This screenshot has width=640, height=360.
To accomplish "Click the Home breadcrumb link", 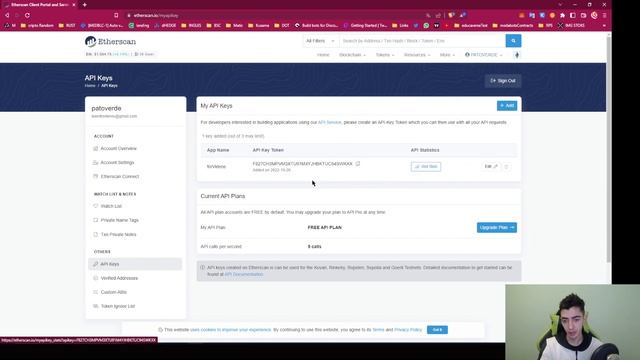I will (90, 86).
